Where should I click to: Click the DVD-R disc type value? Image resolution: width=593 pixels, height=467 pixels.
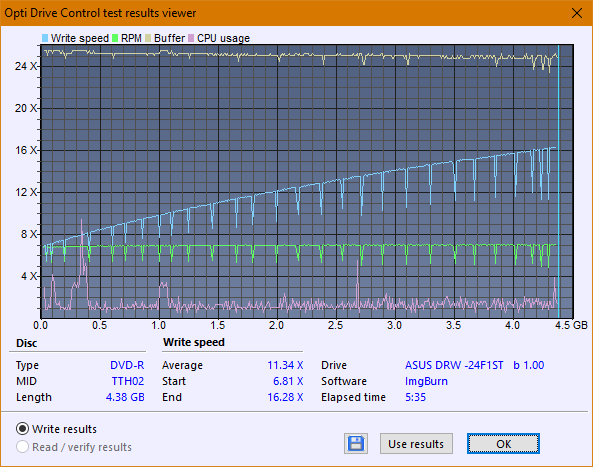pyautogui.click(x=127, y=365)
